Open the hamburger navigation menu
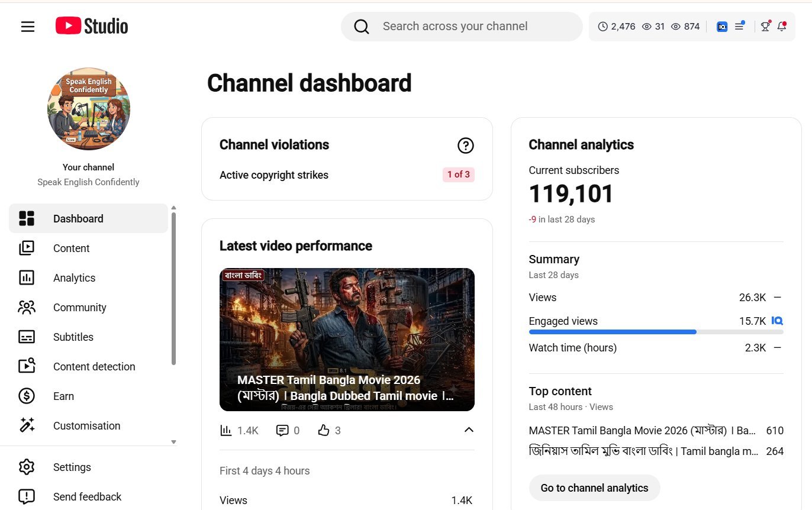Image resolution: width=812 pixels, height=510 pixels. tap(28, 27)
